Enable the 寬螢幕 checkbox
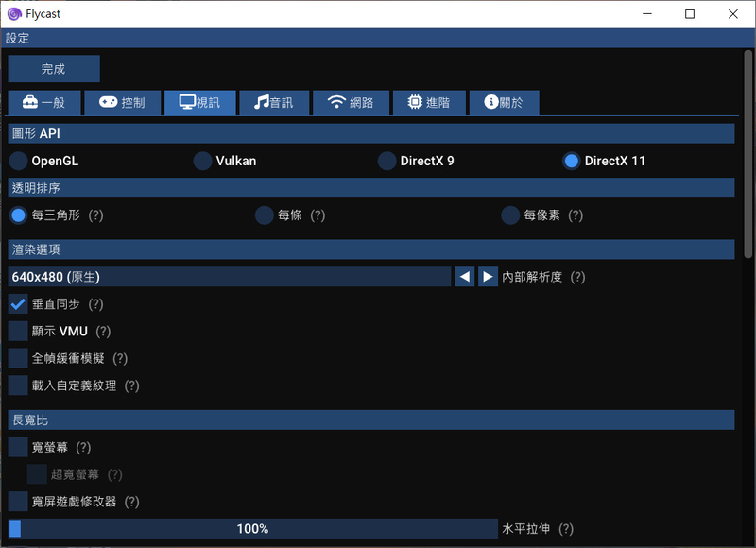 click(x=18, y=447)
